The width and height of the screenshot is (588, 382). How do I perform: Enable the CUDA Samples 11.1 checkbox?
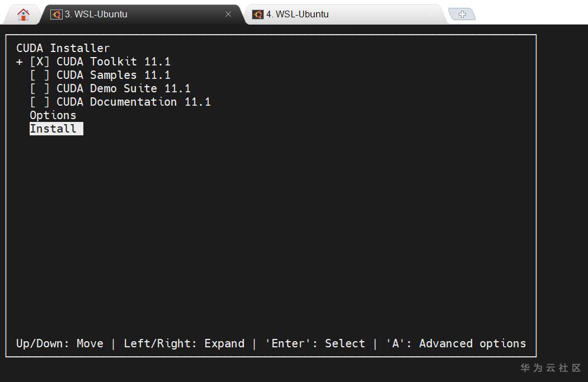40,75
